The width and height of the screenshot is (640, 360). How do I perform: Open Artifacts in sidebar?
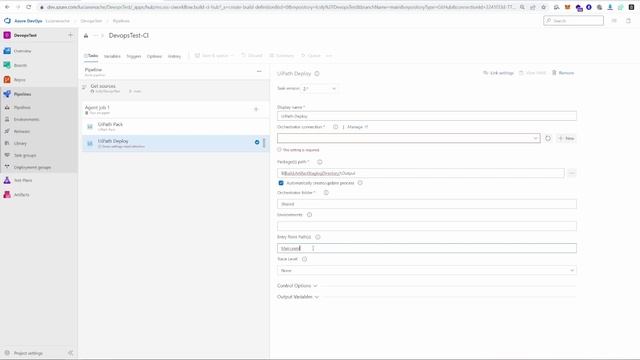pyautogui.click(x=21, y=195)
